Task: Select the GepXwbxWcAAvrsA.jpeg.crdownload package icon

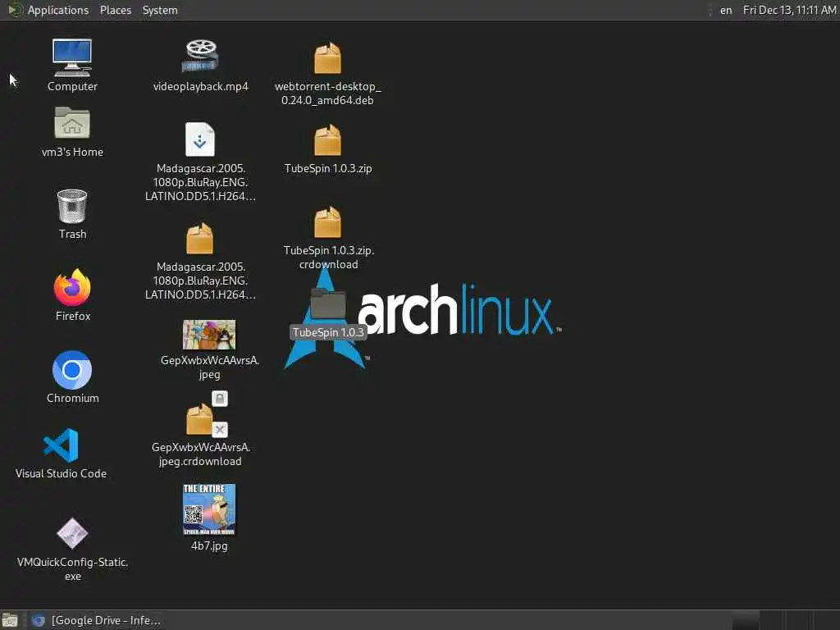Action: click(x=199, y=419)
